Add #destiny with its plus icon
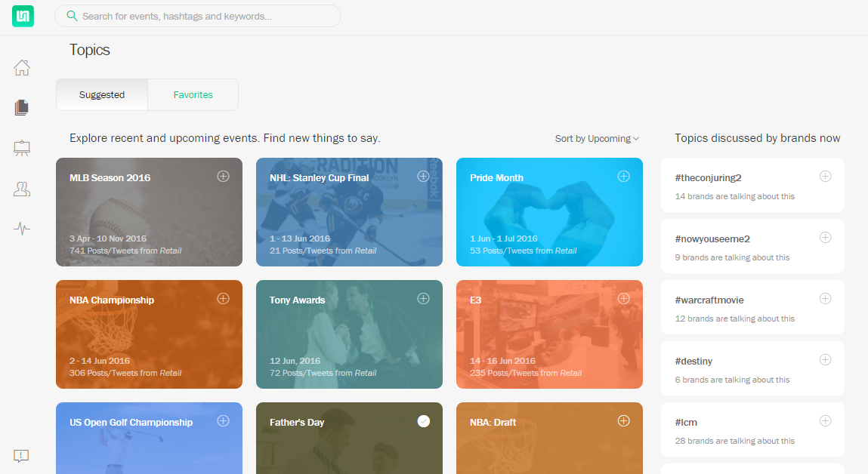Screen dimensions: 868x474 tap(826, 360)
